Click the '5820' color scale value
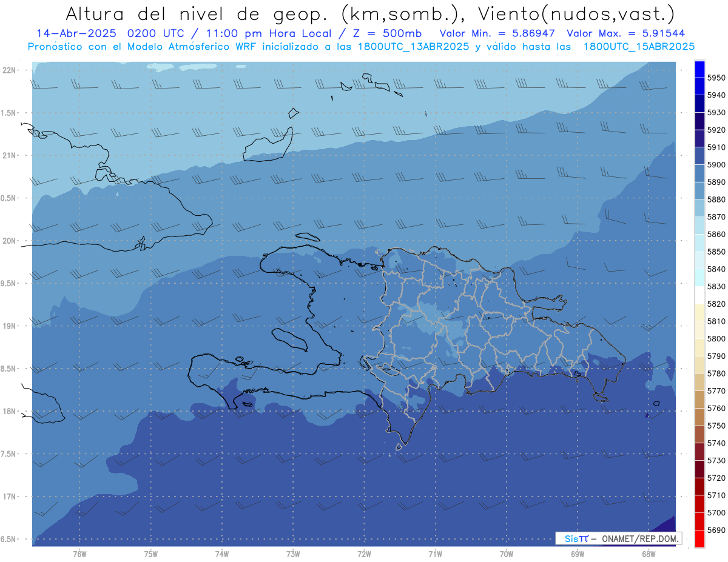Image resolution: width=728 pixels, height=562 pixels. pos(716,304)
